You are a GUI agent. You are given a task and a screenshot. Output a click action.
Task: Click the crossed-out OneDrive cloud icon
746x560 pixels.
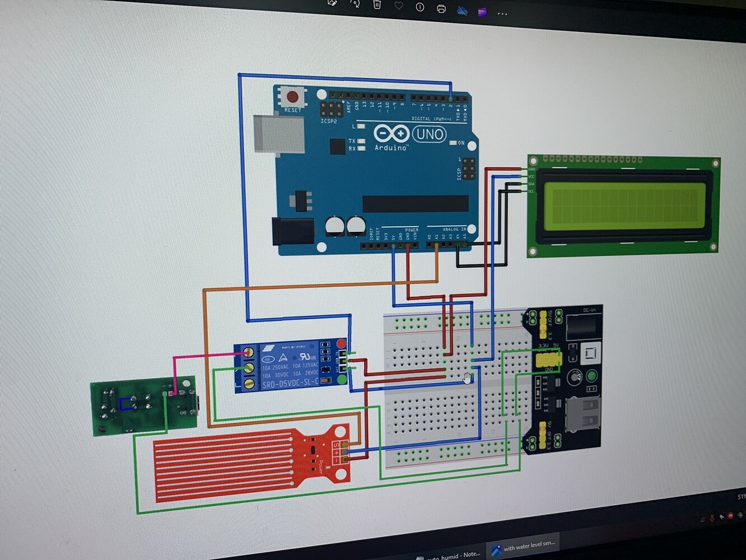463,11
